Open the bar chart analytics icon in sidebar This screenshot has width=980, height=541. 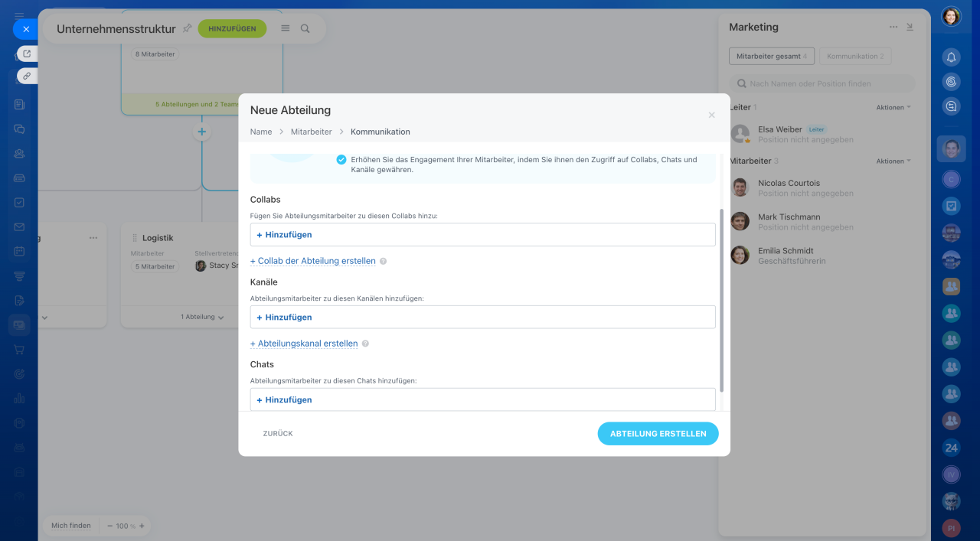19,398
